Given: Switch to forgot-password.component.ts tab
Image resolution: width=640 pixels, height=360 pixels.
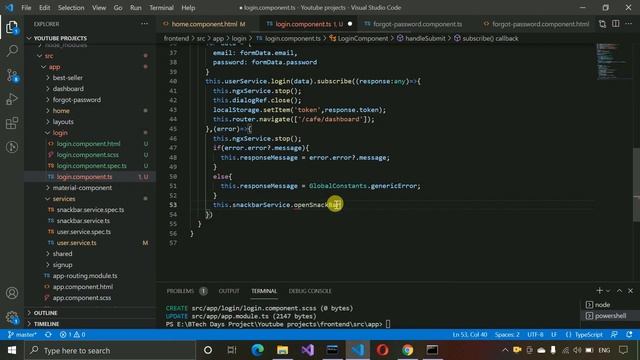Looking at the screenshot, I should (x=417, y=24).
